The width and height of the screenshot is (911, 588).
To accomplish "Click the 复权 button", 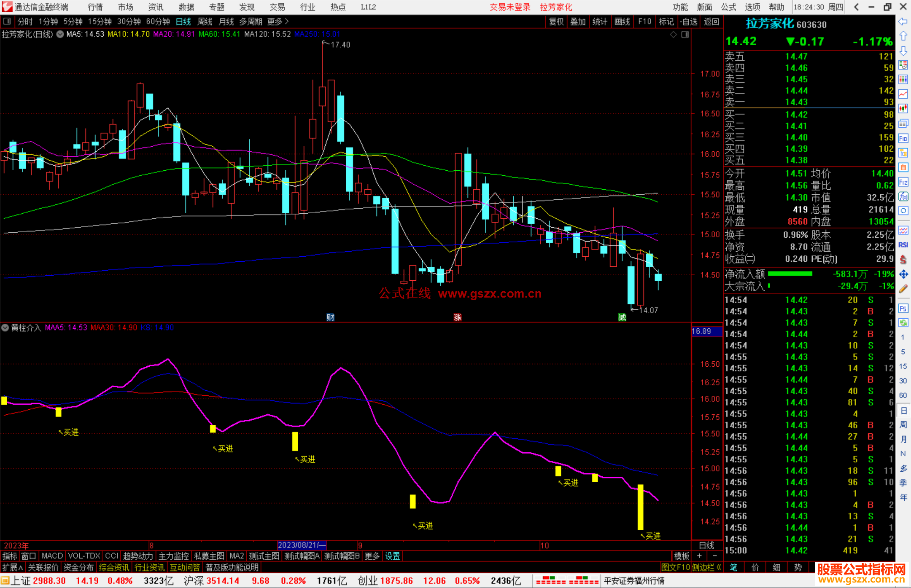I will pyautogui.click(x=556, y=21).
